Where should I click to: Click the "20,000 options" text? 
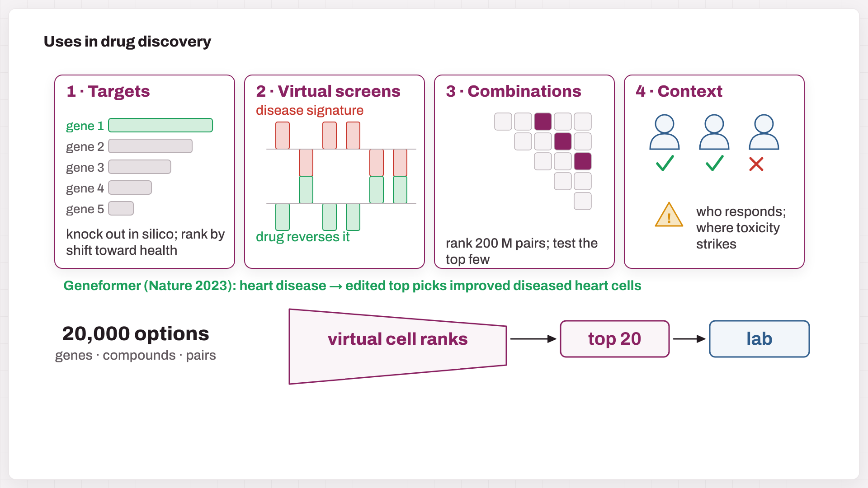click(x=136, y=334)
